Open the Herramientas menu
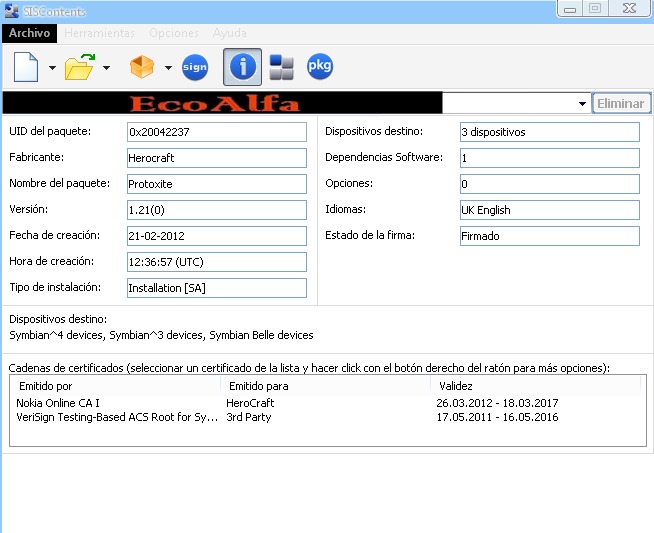 click(x=99, y=33)
